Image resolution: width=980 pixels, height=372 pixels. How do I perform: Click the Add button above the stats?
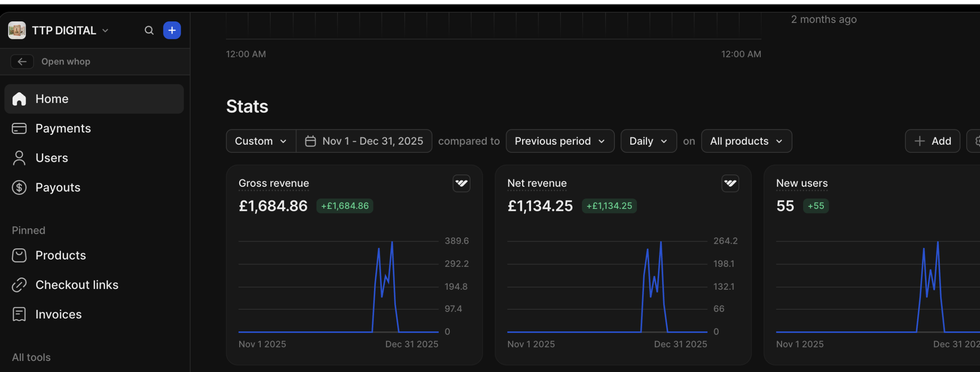[933, 141]
